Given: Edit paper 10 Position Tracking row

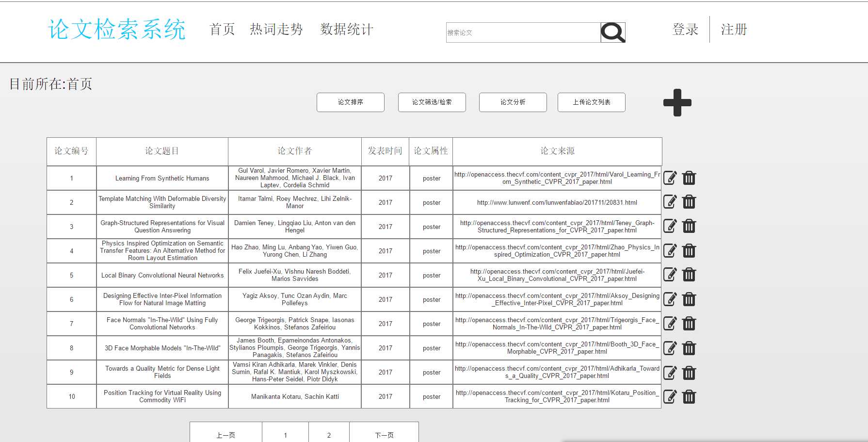Looking at the screenshot, I should coord(670,397).
